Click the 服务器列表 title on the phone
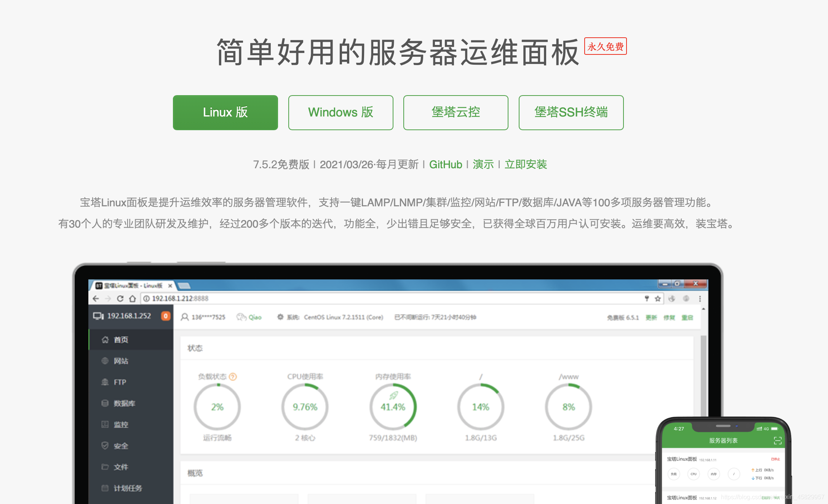The image size is (828, 504). pyautogui.click(x=723, y=440)
